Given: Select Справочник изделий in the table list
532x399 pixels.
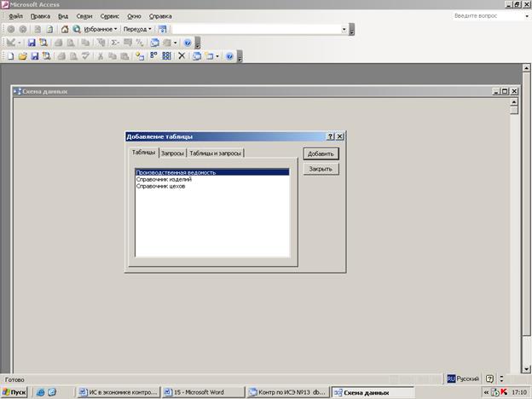Looking at the screenshot, I should (x=212, y=179).
